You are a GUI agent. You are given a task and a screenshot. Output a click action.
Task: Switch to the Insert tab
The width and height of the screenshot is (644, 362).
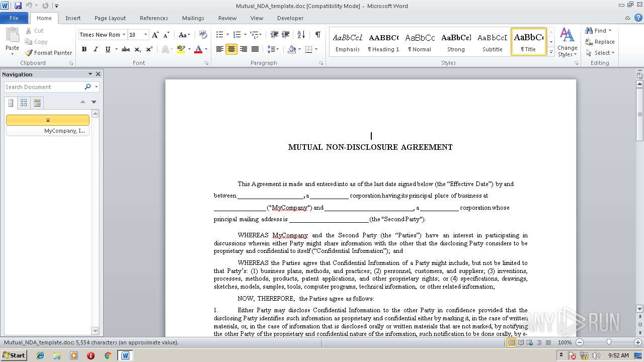tap(73, 18)
